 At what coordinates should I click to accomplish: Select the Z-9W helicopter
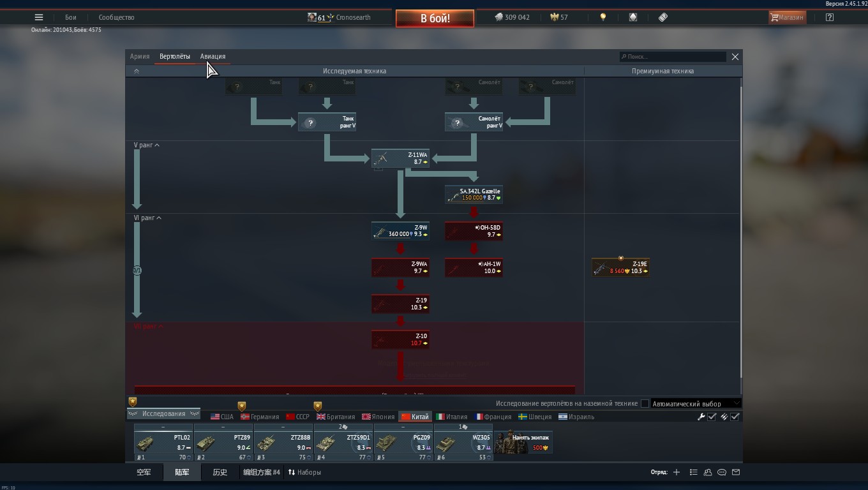[x=400, y=231]
